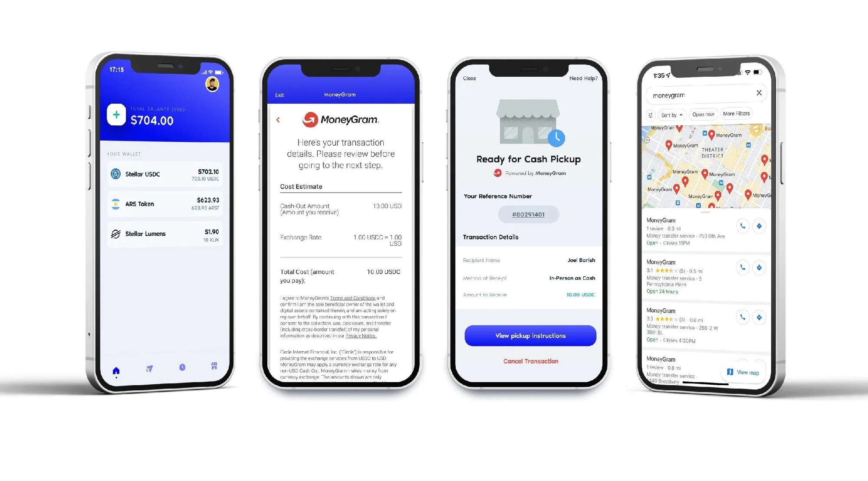Click Cancel Transaction link

pos(529,361)
